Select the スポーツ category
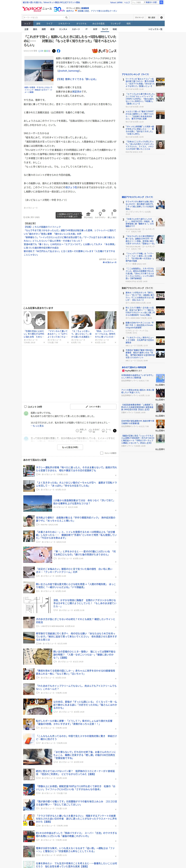 tap(76, 29)
